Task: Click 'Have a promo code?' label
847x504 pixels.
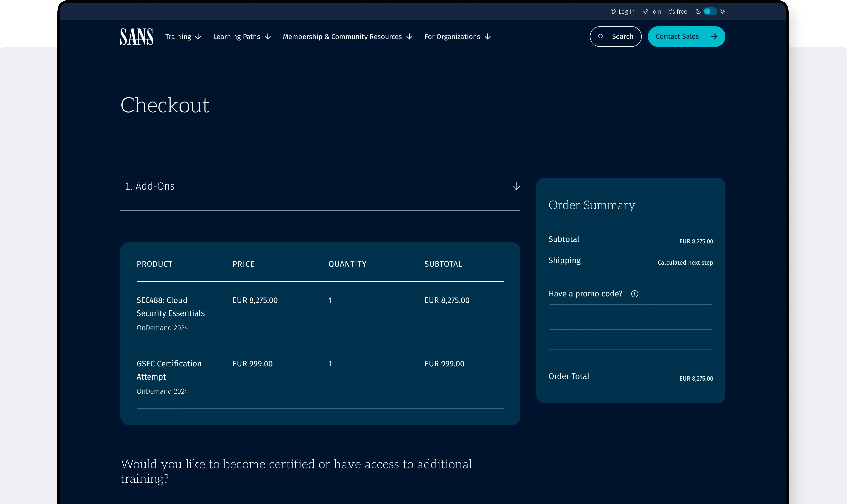Action: tap(585, 294)
